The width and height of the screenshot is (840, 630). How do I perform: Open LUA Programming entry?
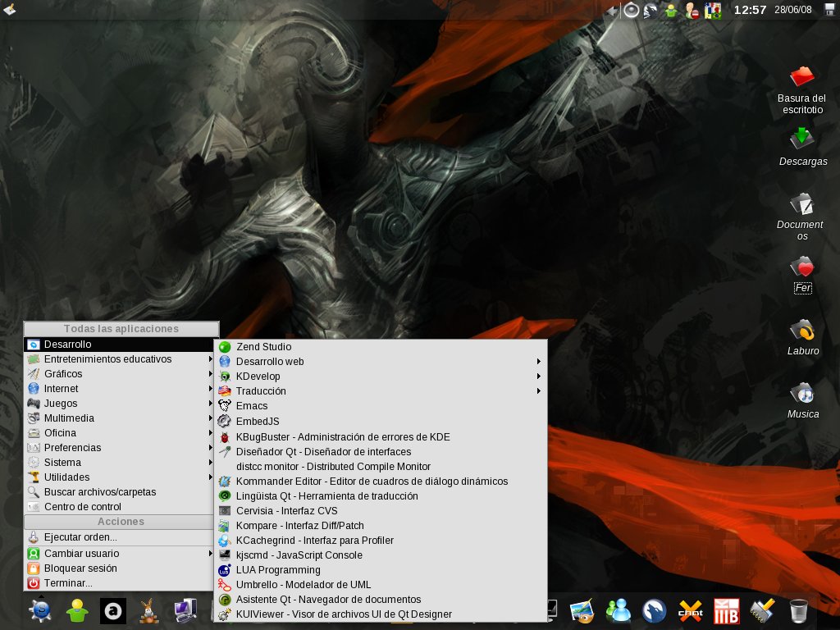381,570
